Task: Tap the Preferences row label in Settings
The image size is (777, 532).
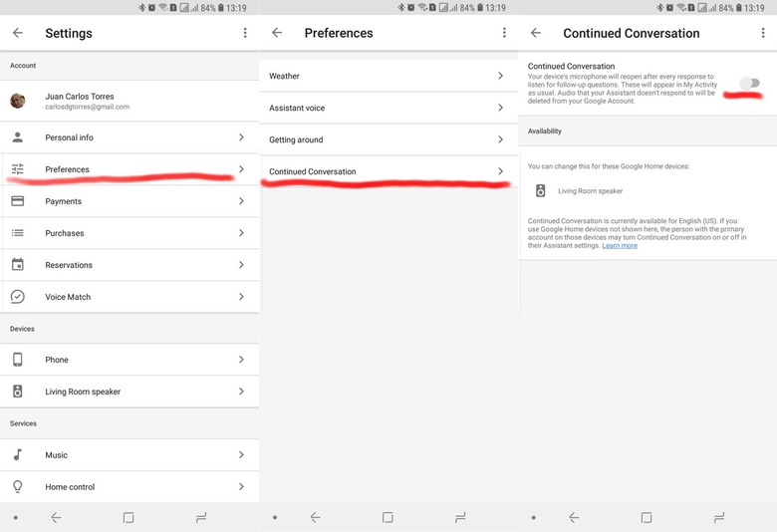Action: pyautogui.click(x=67, y=169)
